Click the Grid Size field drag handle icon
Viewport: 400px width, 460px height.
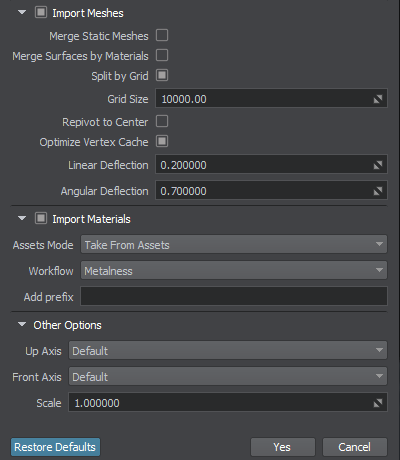[x=378, y=99]
